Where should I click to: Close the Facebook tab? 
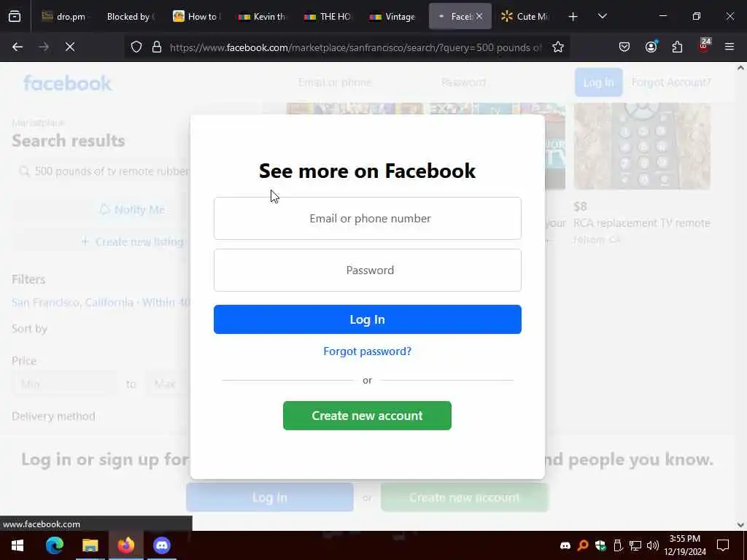[479, 16]
